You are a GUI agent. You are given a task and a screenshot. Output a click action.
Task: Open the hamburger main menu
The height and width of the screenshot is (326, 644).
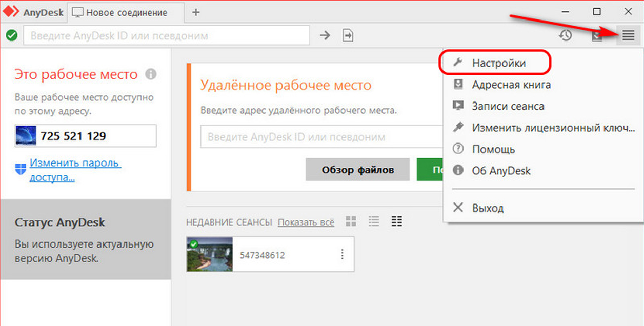(x=628, y=35)
